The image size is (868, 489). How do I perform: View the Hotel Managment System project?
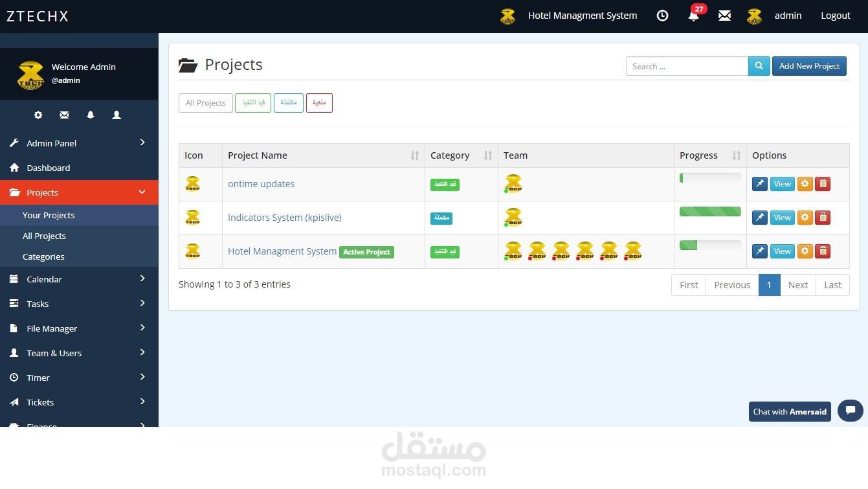(783, 251)
